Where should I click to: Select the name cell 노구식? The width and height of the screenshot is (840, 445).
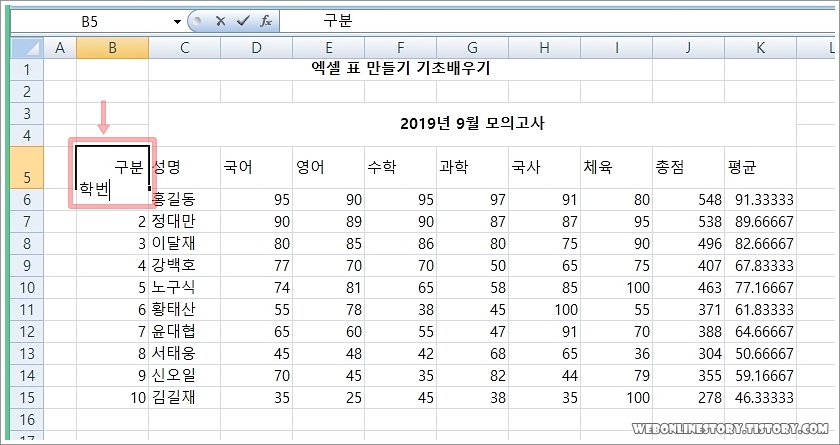(184, 287)
